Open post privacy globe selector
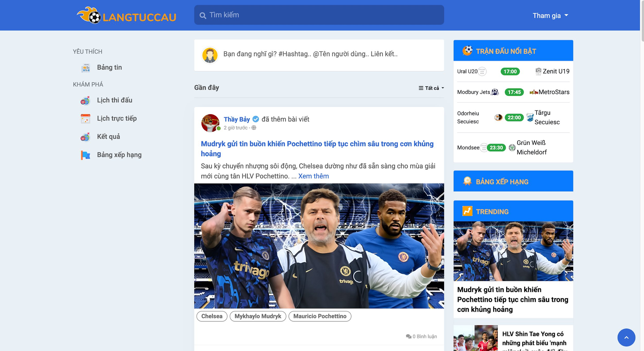 (x=254, y=128)
